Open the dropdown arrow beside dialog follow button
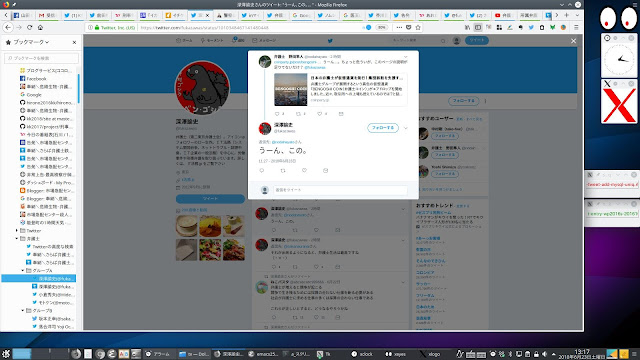Viewport: 640px width, 360px height. tap(406, 128)
